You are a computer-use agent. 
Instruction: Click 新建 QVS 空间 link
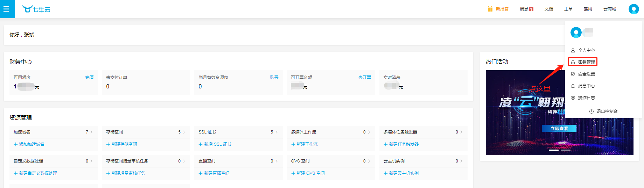click(308, 173)
